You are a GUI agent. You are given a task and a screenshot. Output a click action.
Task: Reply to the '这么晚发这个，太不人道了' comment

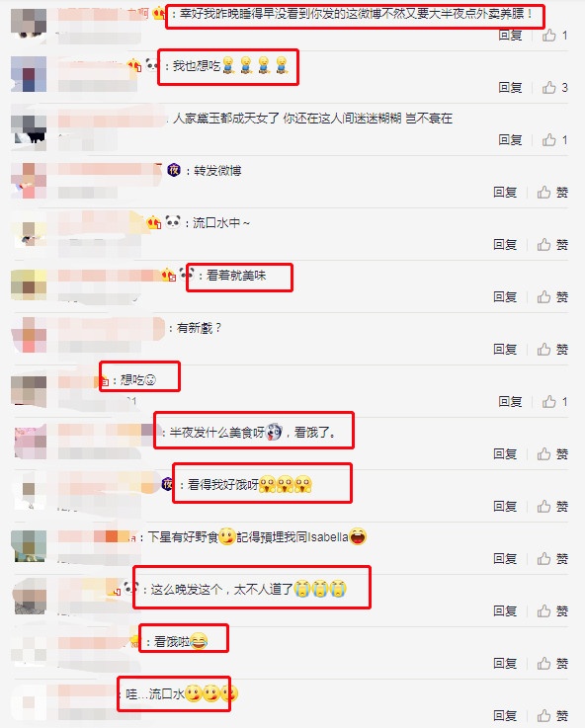[505, 611]
